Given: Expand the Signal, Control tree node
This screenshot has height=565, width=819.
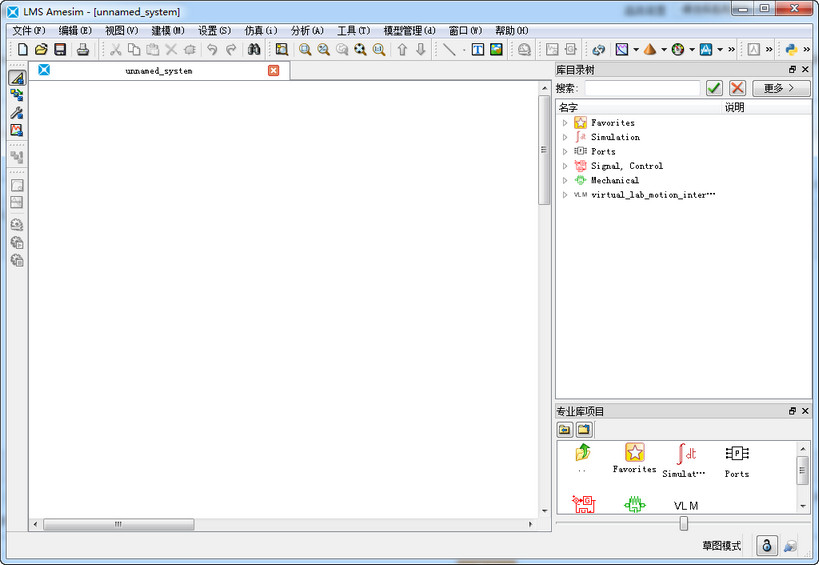Looking at the screenshot, I should pyautogui.click(x=565, y=166).
